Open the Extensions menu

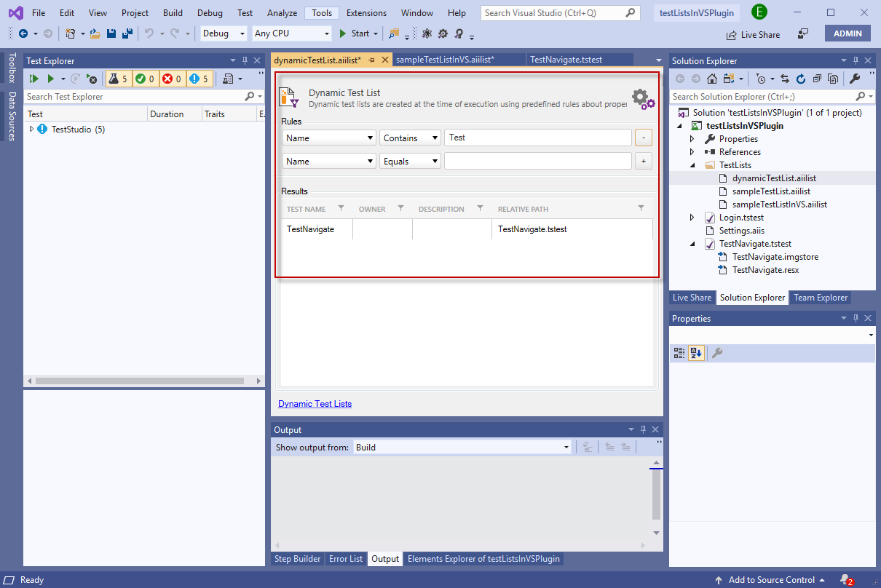[366, 13]
